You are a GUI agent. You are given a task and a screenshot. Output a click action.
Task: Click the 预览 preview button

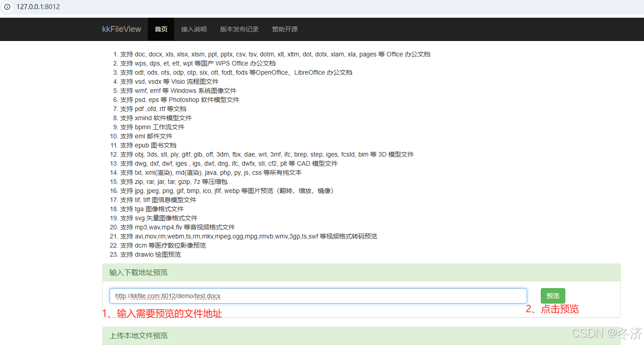(x=553, y=295)
